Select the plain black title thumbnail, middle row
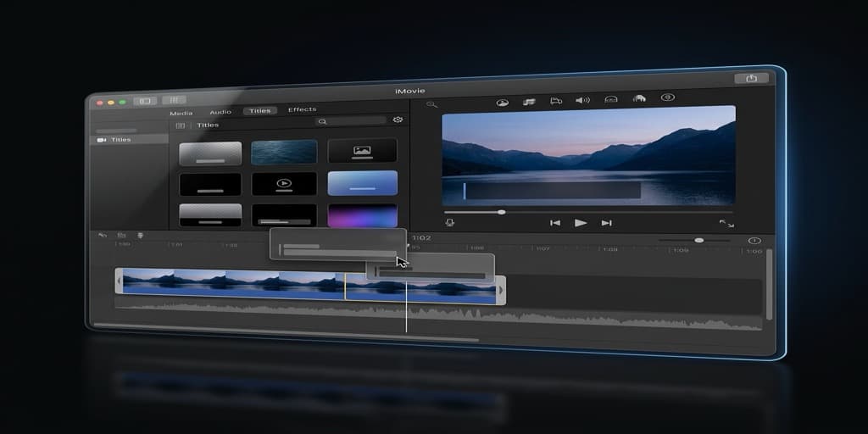 tap(210, 184)
